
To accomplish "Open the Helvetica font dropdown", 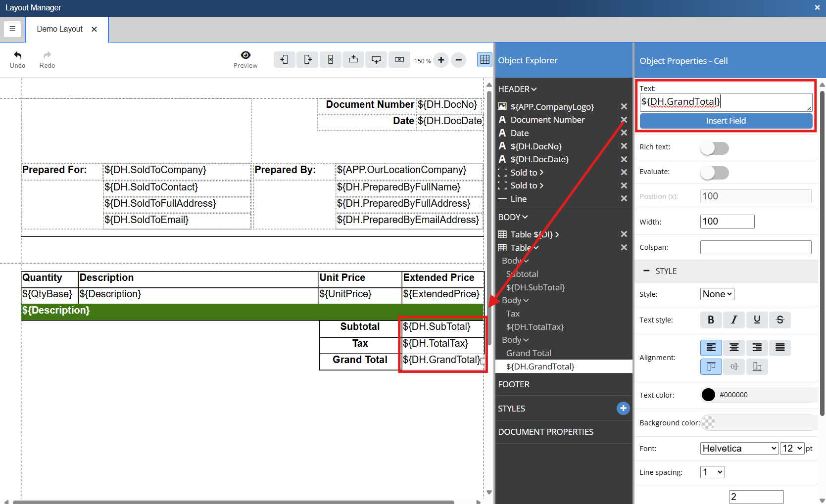I will click(739, 449).
